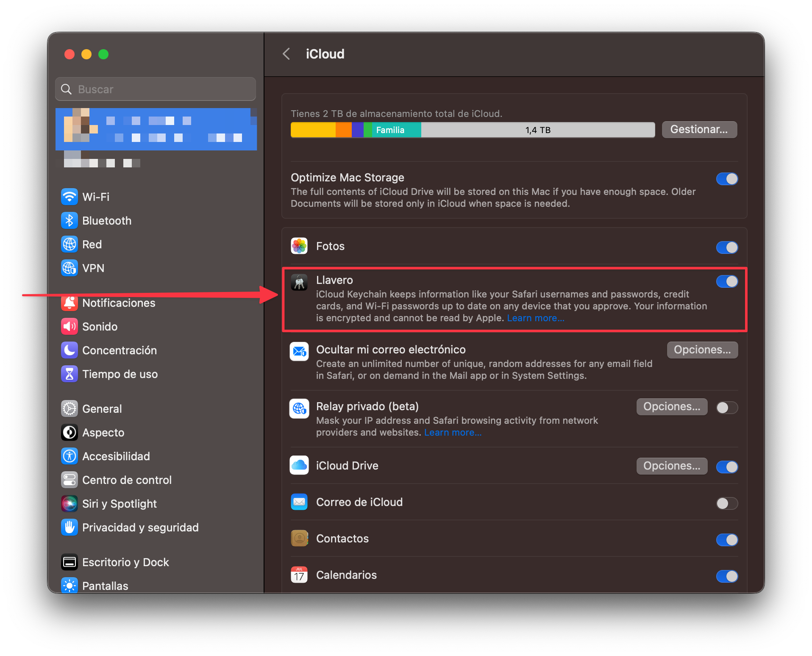Disable the Fotos iCloud switch
The image size is (812, 656).
[x=727, y=247]
